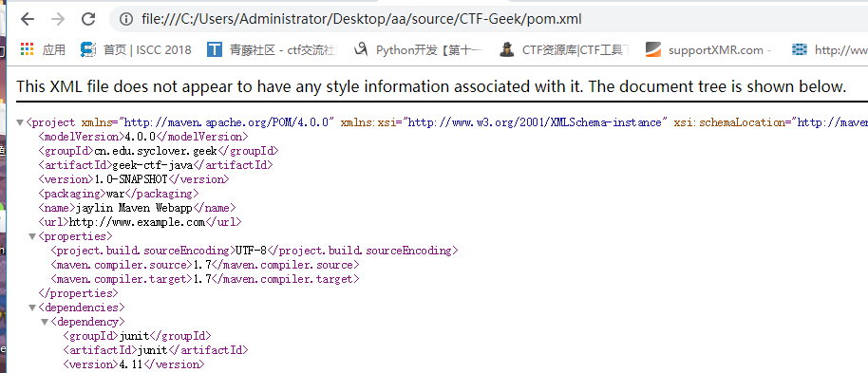Click the 青藤社区 bookmark favicon
The height and width of the screenshot is (373, 868).
point(215,49)
